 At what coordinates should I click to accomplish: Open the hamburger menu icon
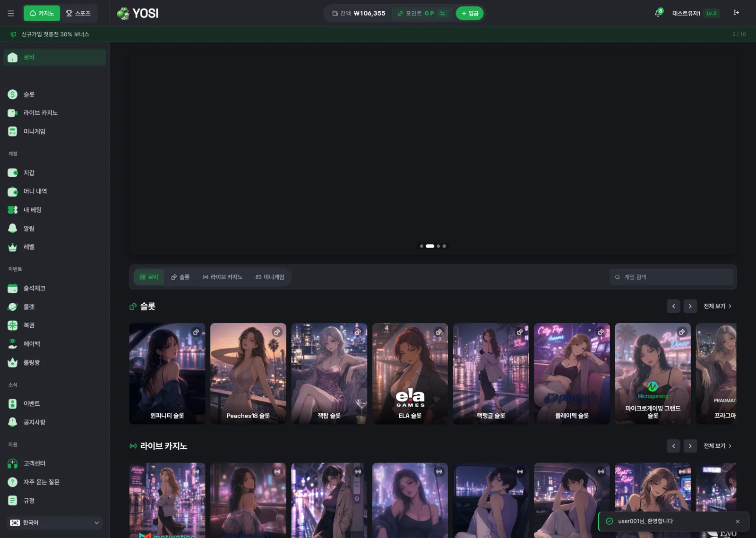(11, 13)
